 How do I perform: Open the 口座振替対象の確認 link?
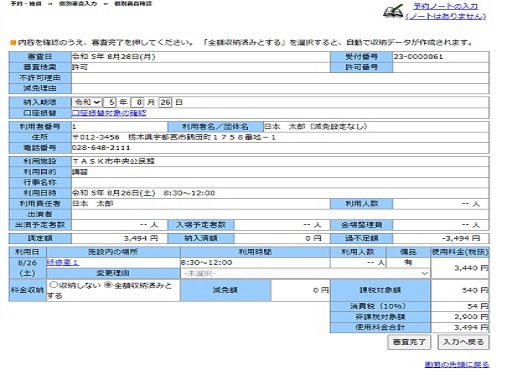coord(109,113)
